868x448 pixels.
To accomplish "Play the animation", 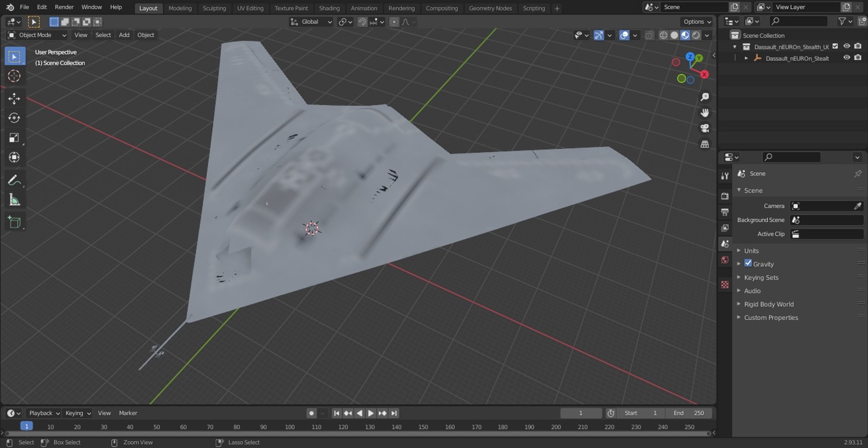I will pos(371,413).
